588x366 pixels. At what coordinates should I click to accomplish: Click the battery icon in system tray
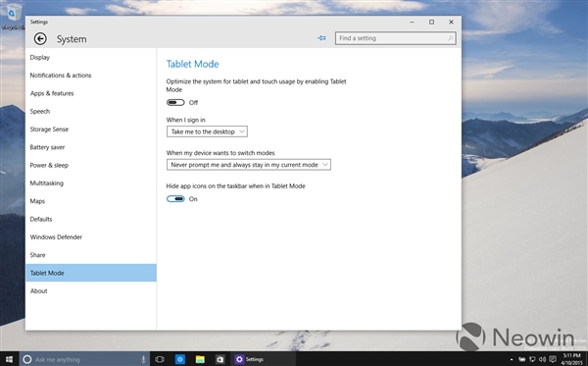[521, 359]
